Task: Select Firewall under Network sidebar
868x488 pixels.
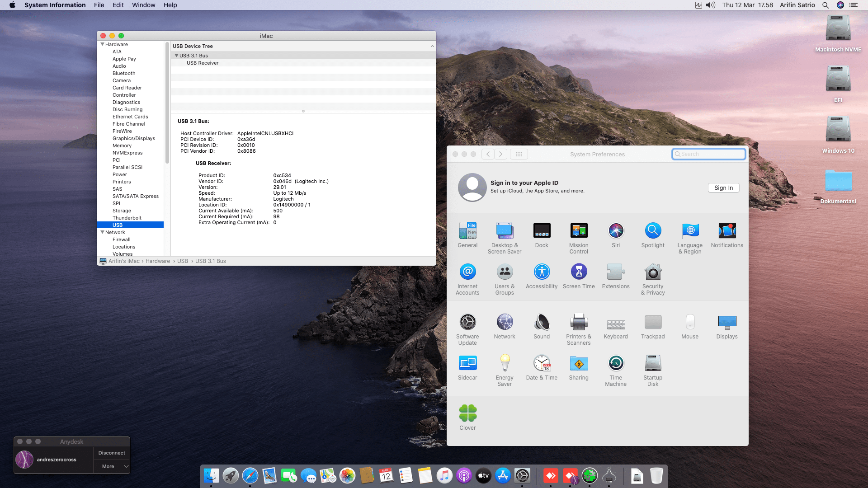Action: pyautogui.click(x=122, y=239)
